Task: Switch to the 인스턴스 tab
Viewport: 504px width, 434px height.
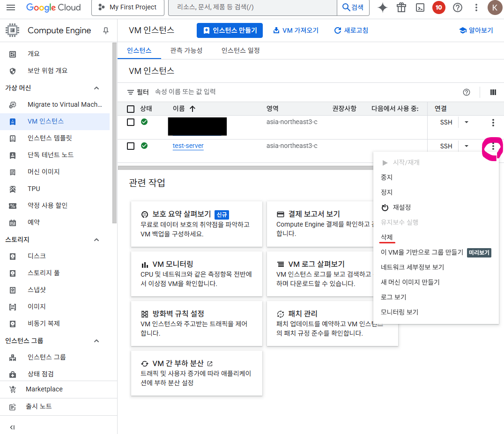Action: 139,51
